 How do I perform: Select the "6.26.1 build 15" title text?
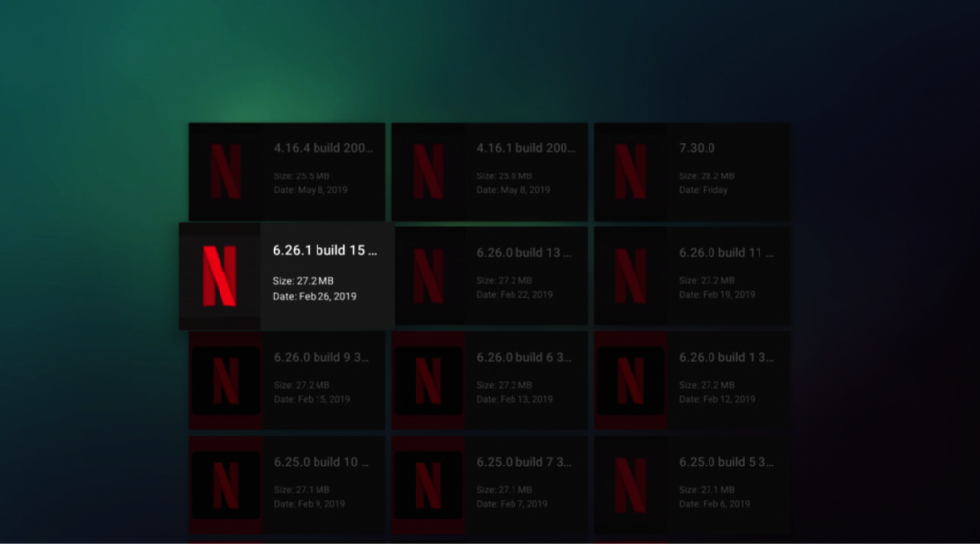324,251
